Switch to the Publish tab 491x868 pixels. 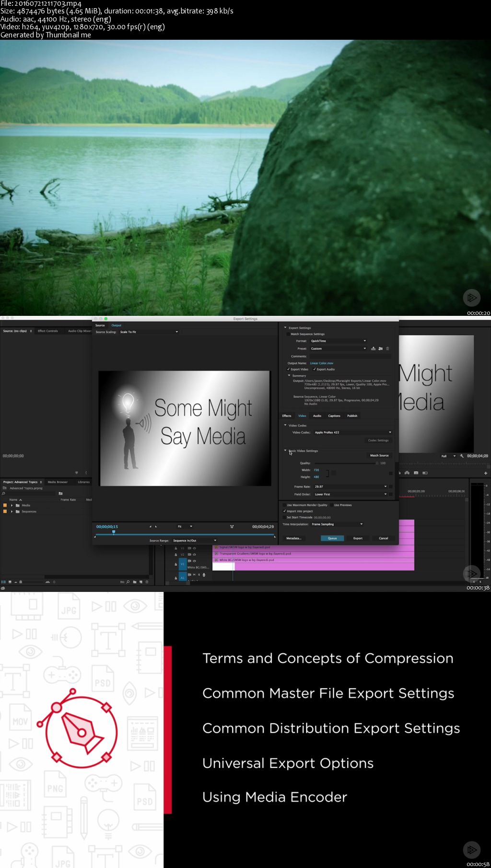(352, 416)
